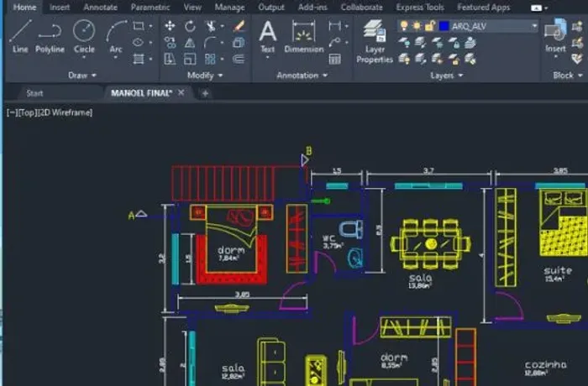Click the Erase tool icon
The height and width of the screenshot is (386, 588).
tap(239, 26)
